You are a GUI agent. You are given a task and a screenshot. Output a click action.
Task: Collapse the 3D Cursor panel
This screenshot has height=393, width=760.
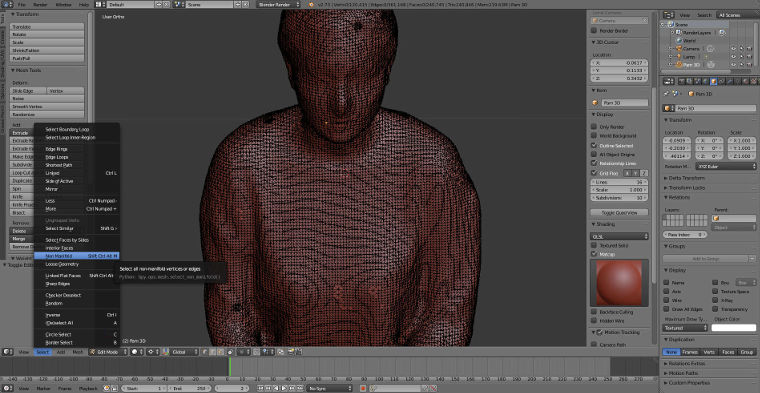click(x=606, y=42)
